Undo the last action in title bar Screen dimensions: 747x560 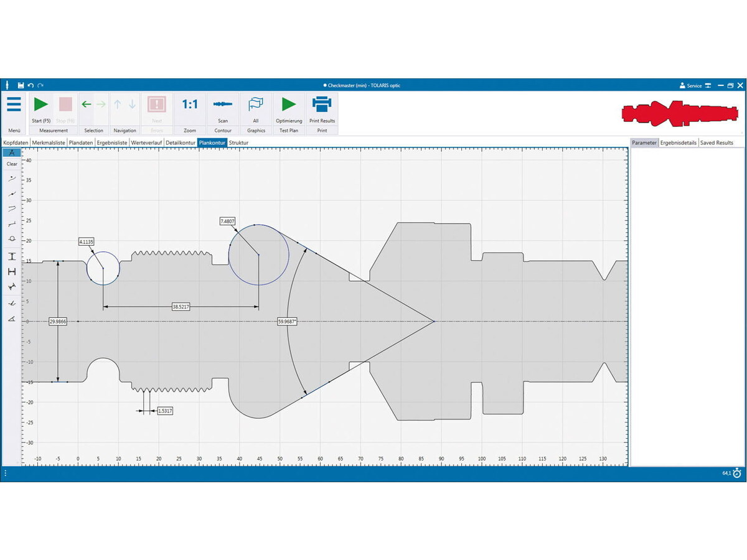31,85
